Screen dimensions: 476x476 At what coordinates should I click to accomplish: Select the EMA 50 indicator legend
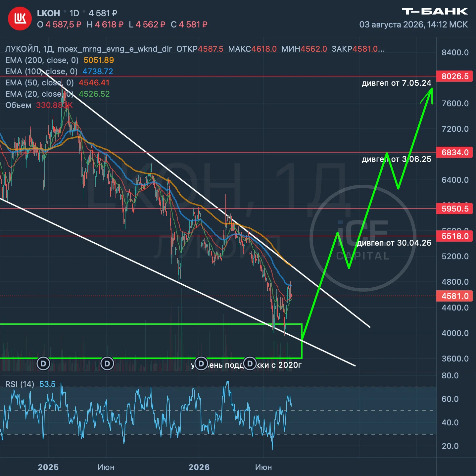pos(57,82)
